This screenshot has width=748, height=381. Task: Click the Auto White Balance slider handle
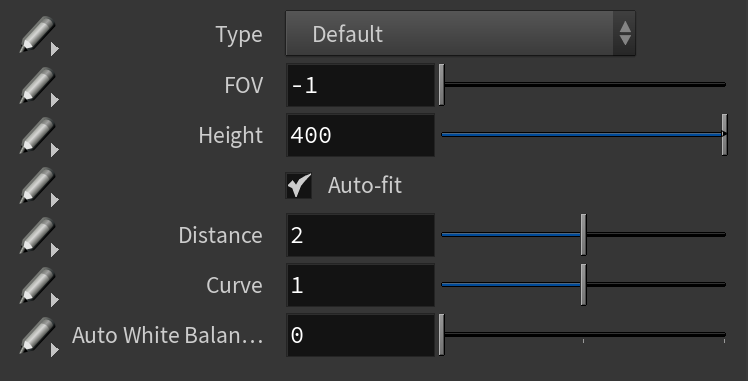pos(442,335)
